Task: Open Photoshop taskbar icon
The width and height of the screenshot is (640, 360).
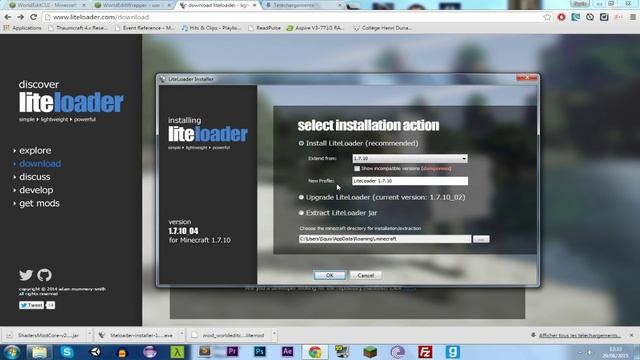Action: (x=260, y=351)
